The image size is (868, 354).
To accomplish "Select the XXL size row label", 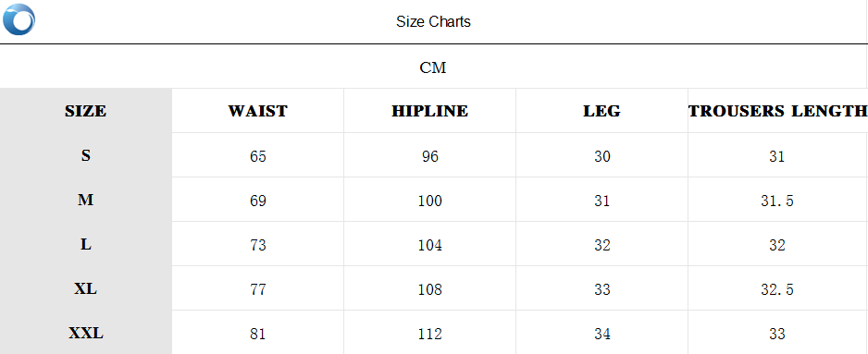I will click(x=86, y=333).
